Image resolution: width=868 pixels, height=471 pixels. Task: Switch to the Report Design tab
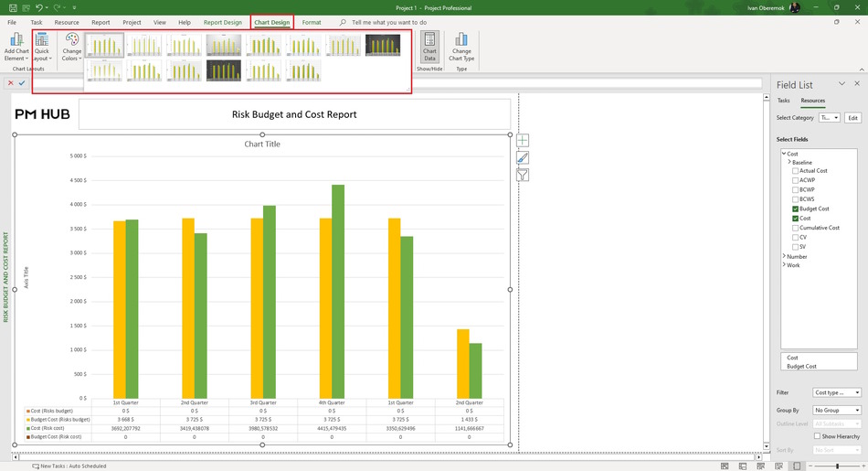[223, 22]
